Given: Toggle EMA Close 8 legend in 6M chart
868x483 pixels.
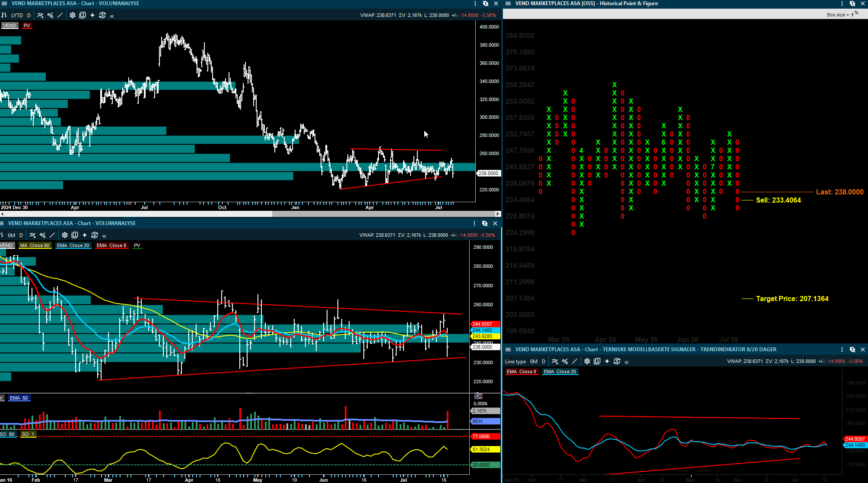Looking at the screenshot, I should click(111, 245).
